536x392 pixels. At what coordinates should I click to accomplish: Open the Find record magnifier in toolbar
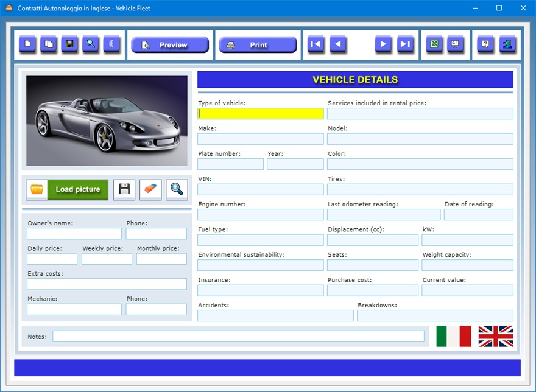[91, 44]
